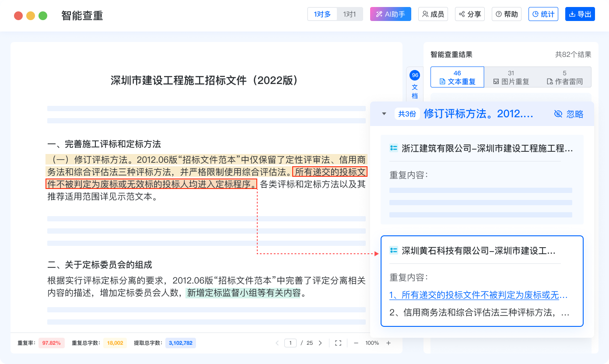Screen dimensions: 609x364
Task: Open the 浙江建筑有限公司 document card
Action: coord(482,179)
